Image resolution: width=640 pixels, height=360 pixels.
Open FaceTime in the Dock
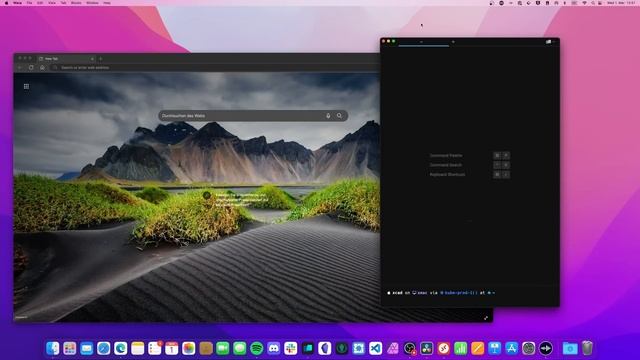coord(223,348)
